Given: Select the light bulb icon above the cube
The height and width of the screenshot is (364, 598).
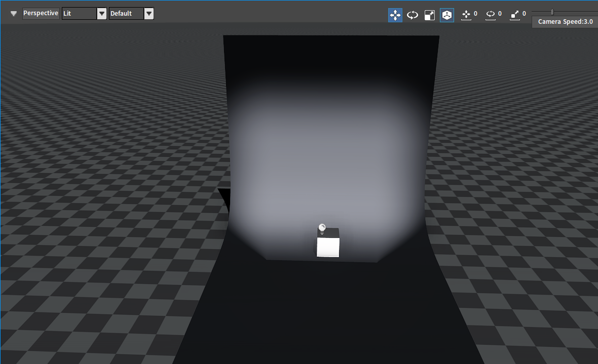Looking at the screenshot, I should coord(322,229).
